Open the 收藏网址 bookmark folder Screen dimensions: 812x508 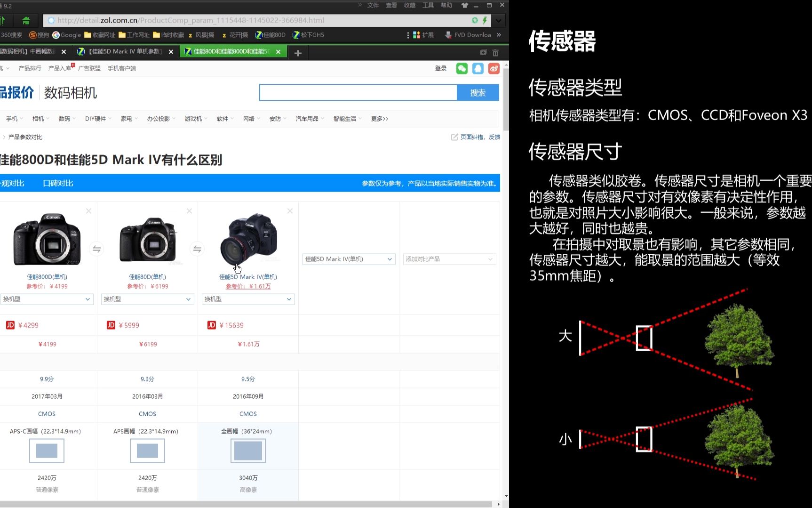pos(100,35)
